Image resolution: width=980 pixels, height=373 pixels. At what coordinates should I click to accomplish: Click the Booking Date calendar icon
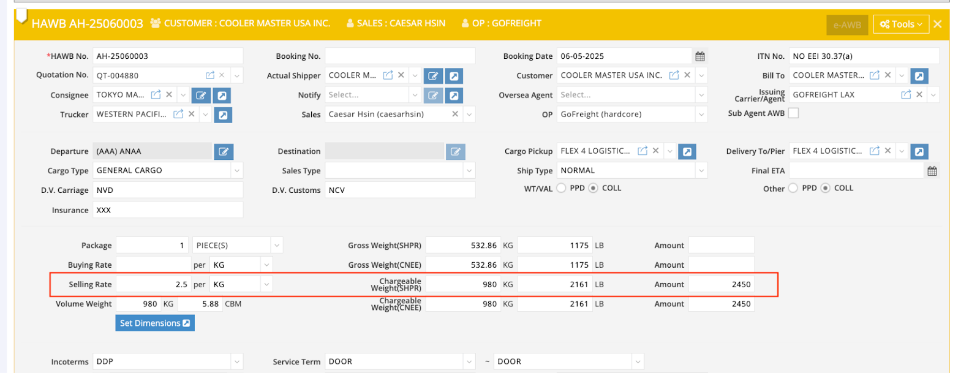700,56
